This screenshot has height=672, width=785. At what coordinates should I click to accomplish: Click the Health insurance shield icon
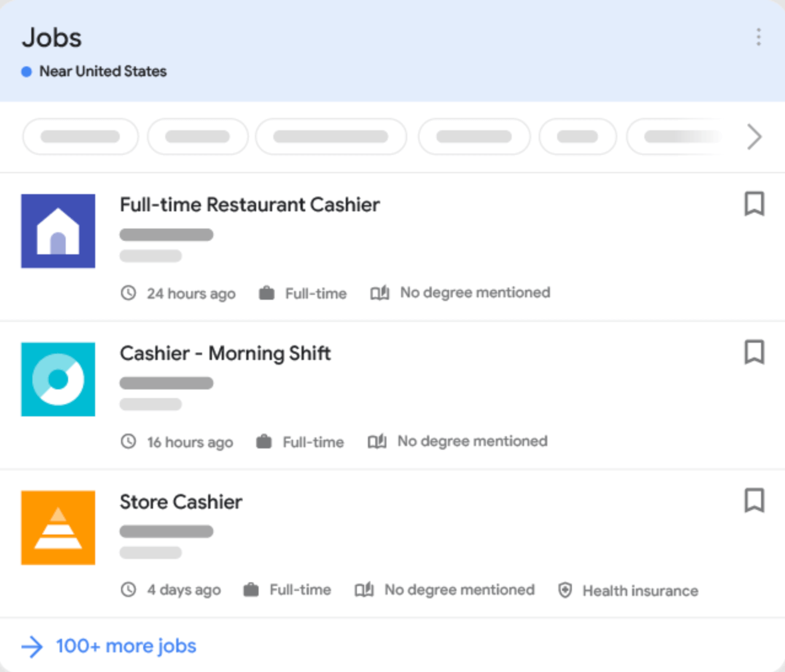pos(565,590)
